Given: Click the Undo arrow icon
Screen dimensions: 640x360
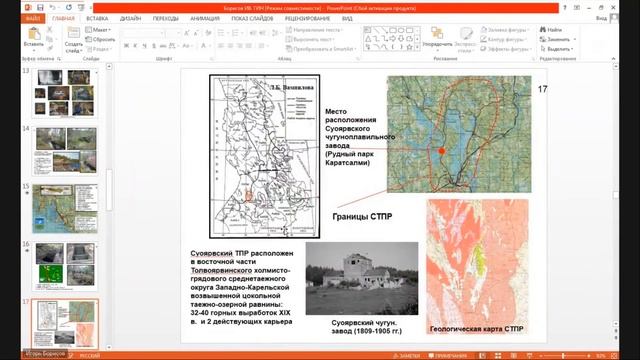Looking at the screenshot, I should (x=53, y=8).
